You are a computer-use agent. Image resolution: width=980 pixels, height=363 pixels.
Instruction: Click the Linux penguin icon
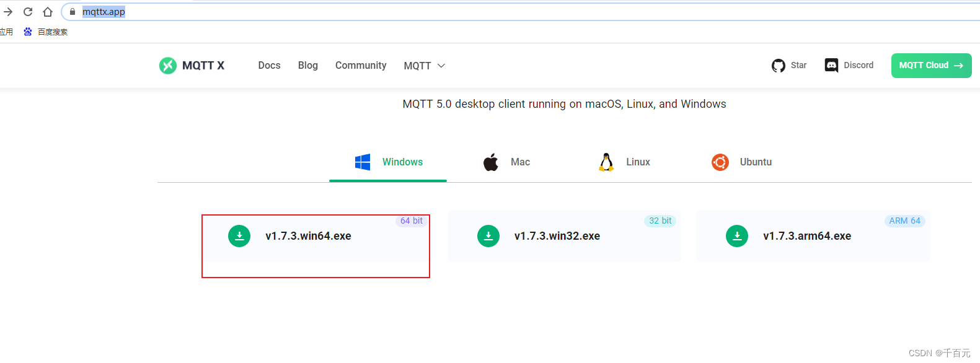pyautogui.click(x=606, y=162)
